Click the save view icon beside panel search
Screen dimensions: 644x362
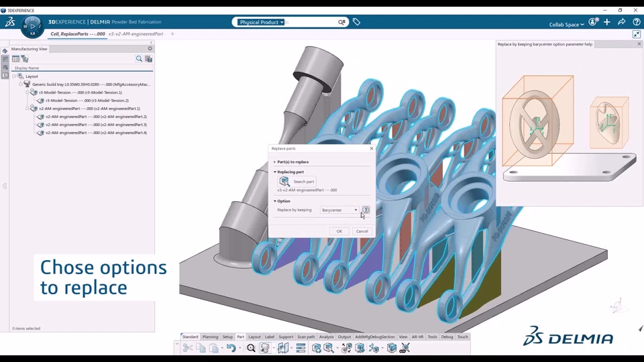148,59
